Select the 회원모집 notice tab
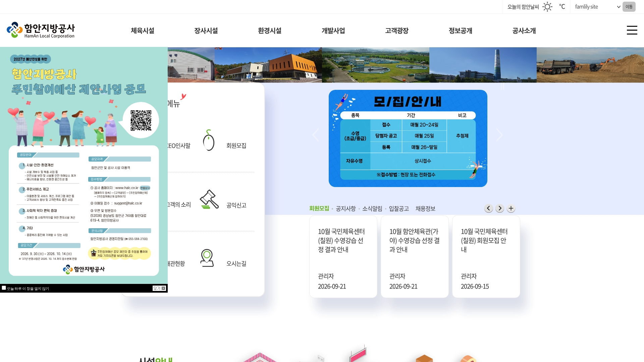 tap(319, 208)
